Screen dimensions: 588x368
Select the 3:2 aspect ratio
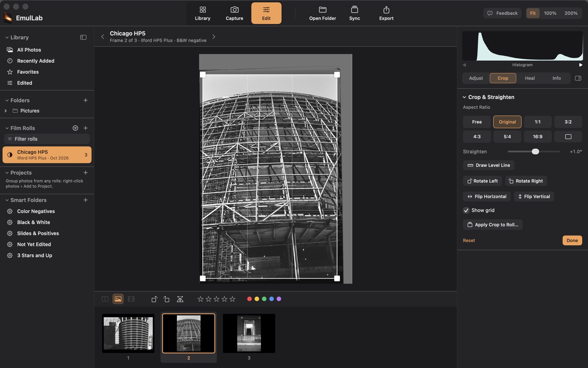(568, 122)
